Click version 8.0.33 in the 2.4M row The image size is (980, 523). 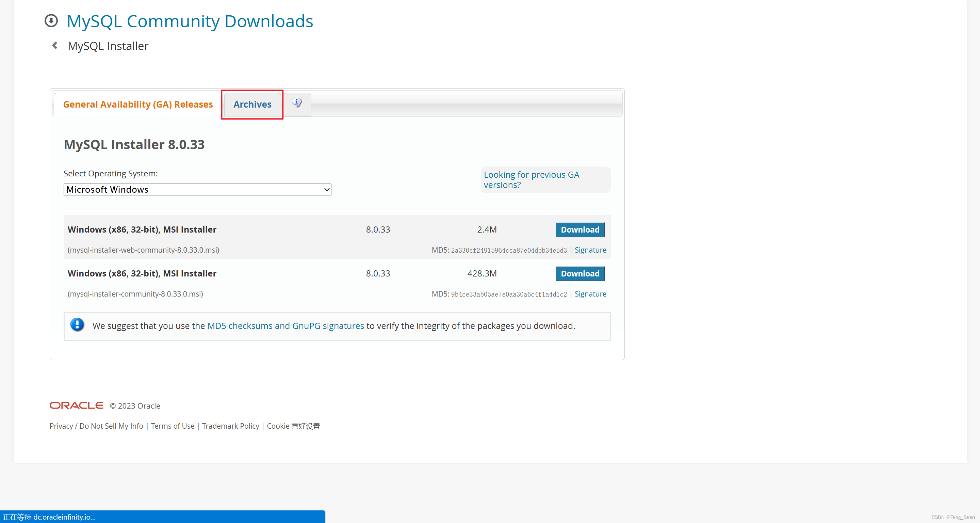tap(378, 229)
